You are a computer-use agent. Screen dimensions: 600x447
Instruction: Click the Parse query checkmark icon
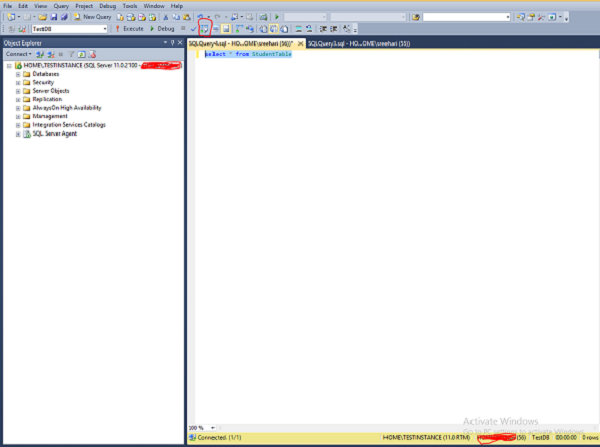(194, 29)
